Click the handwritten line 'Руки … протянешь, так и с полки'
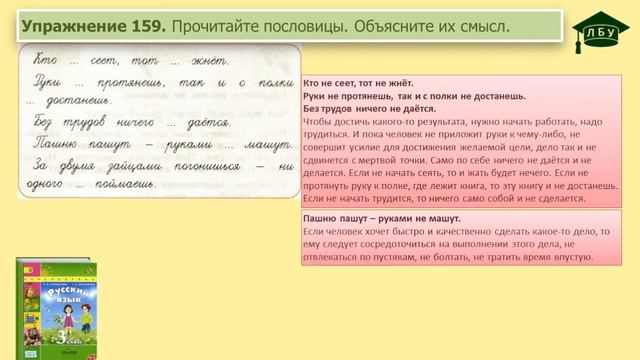The height and width of the screenshot is (360, 640). (x=163, y=83)
